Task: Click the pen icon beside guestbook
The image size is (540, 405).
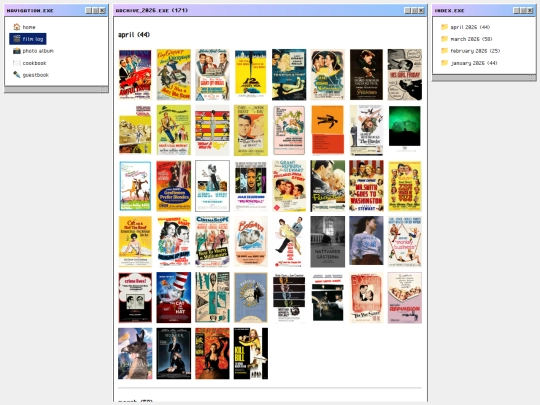Action: (x=17, y=75)
